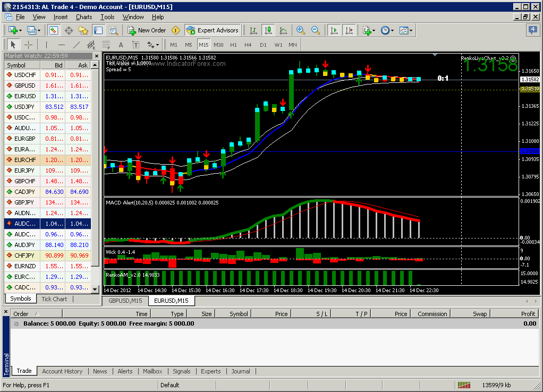Open the Strategy Tester magnifier icon
Image resolution: width=543 pixels, height=392 pixels.
(x=113, y=30)
